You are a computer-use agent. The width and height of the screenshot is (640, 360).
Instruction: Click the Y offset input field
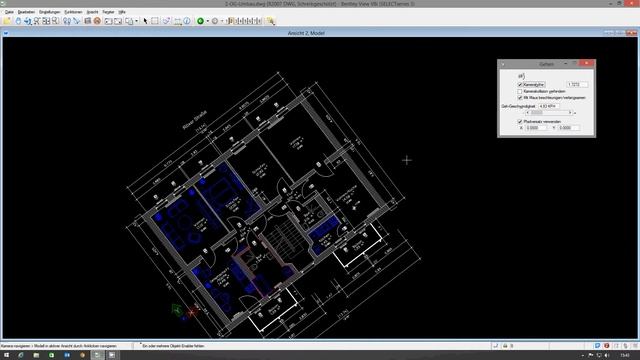pos(569,128)
